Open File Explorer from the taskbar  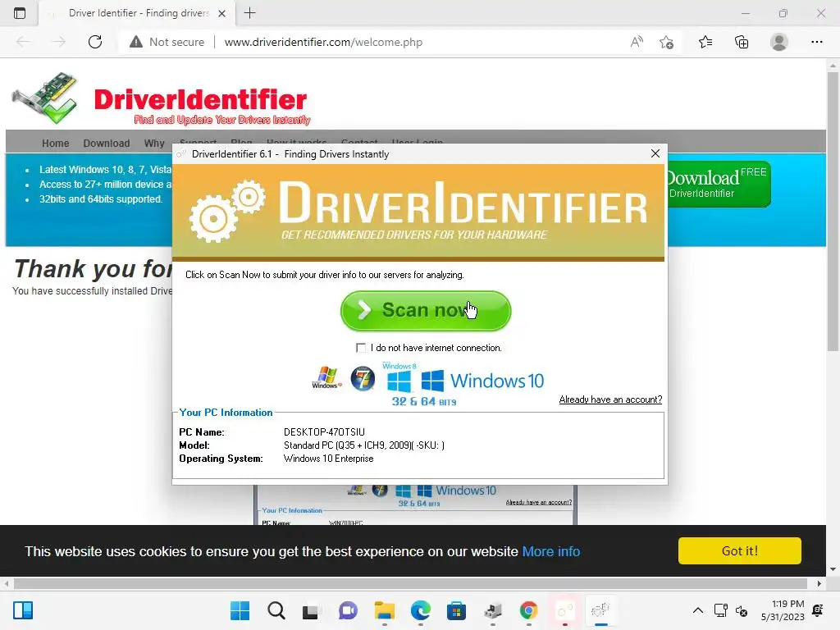[384, 610]
